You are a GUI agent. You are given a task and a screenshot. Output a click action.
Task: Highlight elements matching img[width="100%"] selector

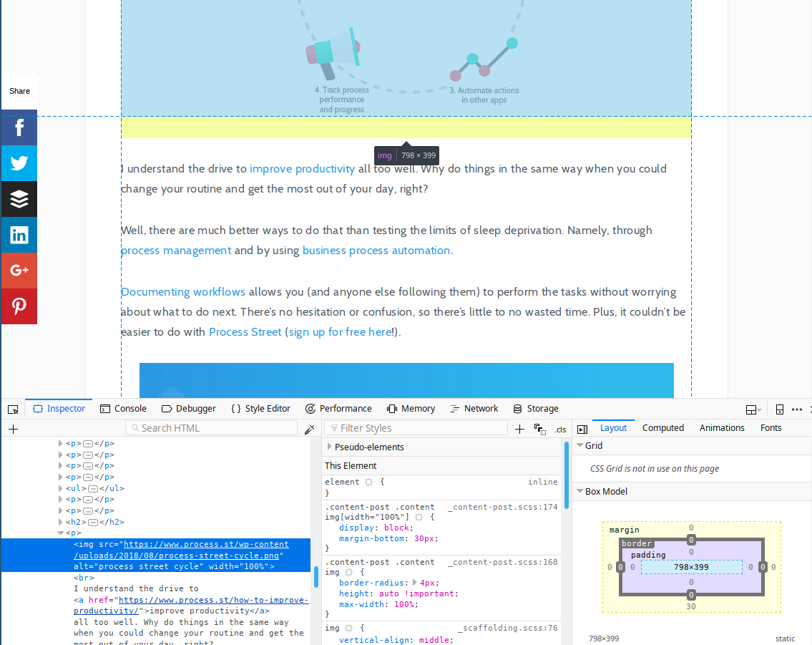pos(419,517)
